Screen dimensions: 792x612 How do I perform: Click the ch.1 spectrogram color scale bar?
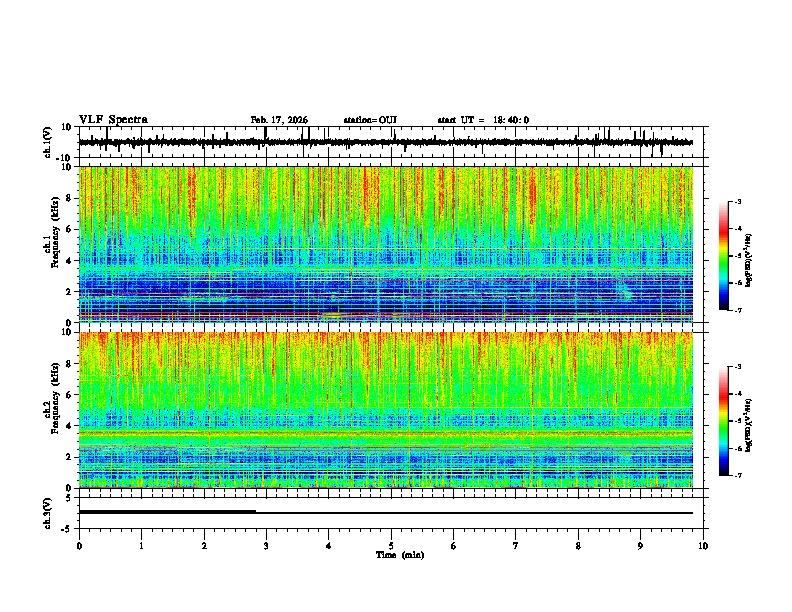pos(724,256)
